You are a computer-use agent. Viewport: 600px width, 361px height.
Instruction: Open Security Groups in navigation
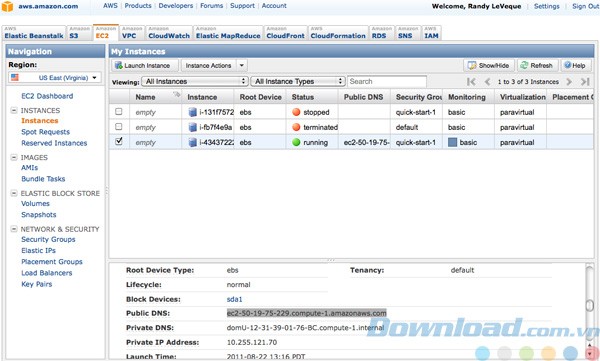coord(48,240)
